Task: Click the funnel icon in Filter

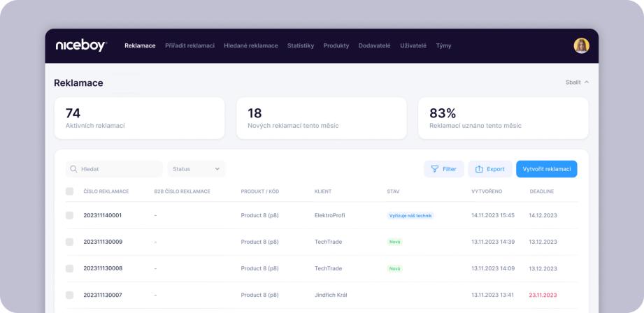Action: [x=434, y=169]
